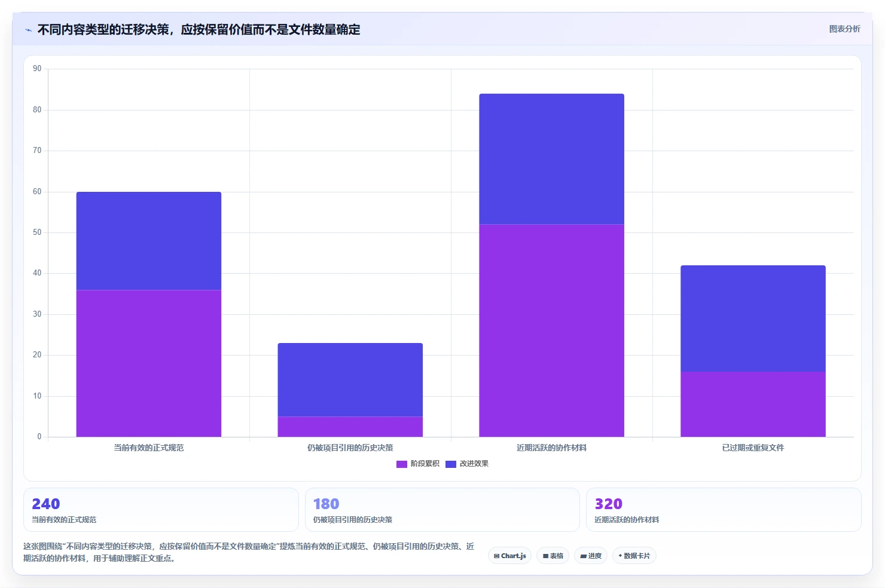
Task: Click the lightning icon beside the title
Action: 28,30
